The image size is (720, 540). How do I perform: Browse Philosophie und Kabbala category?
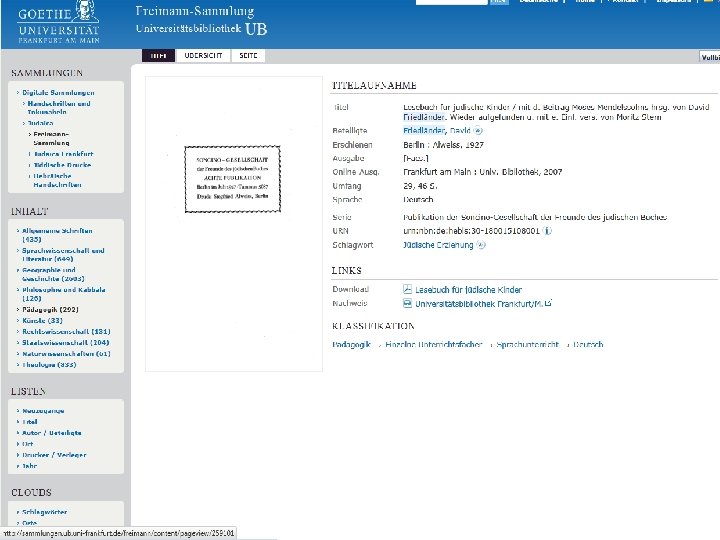(x=64, y=294)
